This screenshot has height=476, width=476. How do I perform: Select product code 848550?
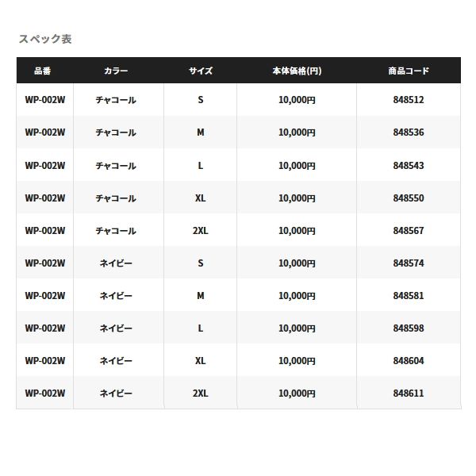click(409, 198)
